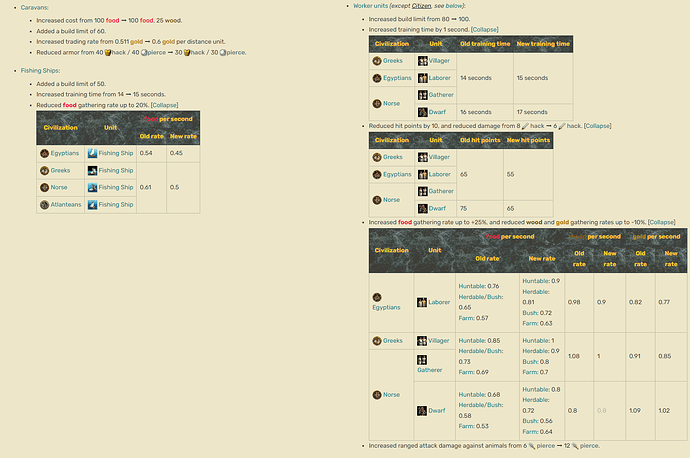Collapse the worker training time table
Screen dimensions: 690x458
point(484,30)
